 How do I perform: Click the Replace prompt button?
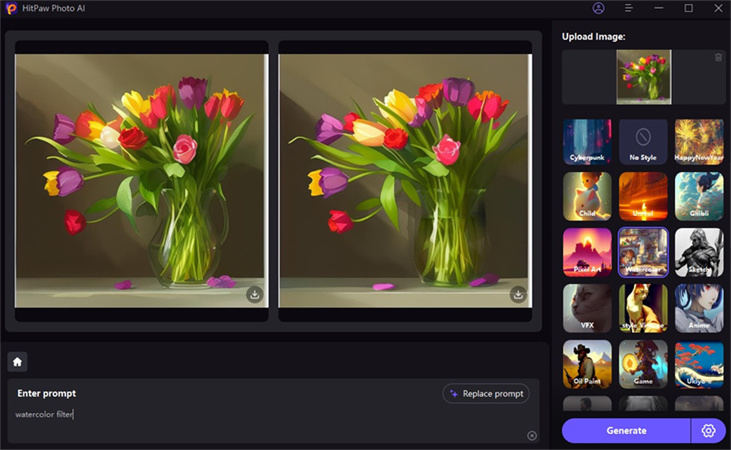tap(486, 393)
